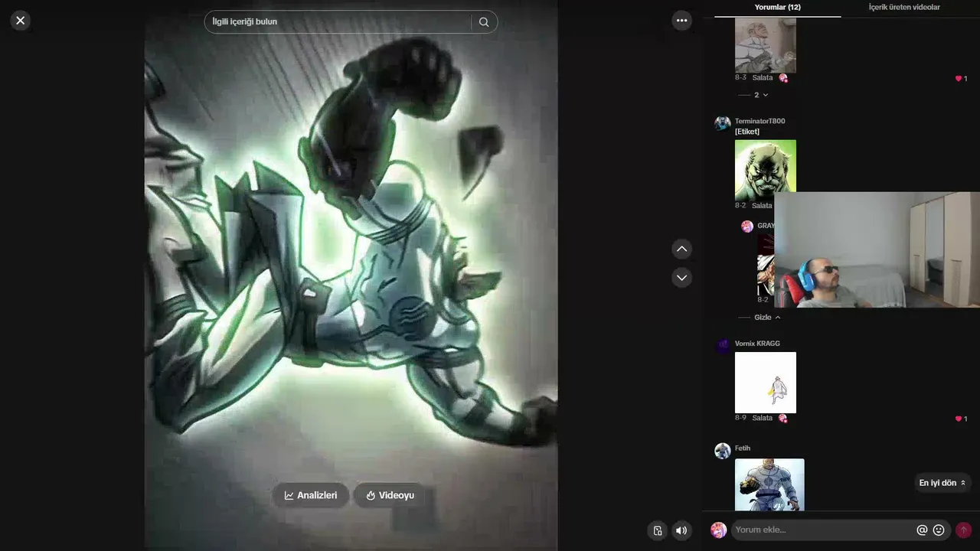This screenshot has height=551, width=980.
Task: Click the GRAY reply avatar
Action: [747, 227]
